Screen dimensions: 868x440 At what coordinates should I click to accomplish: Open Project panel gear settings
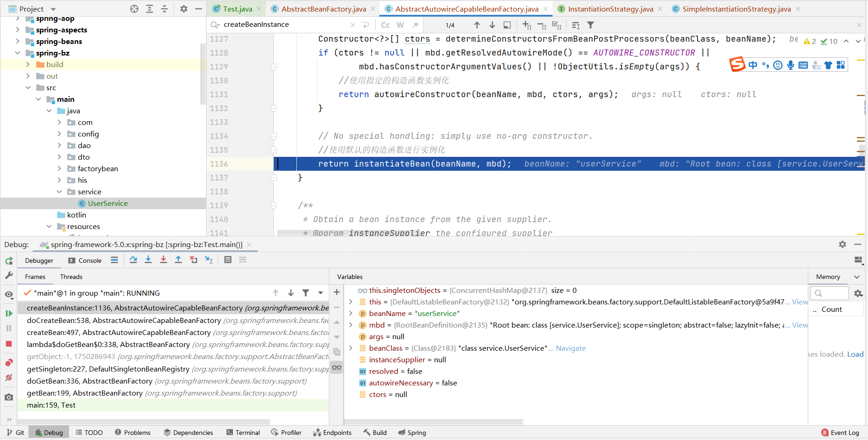184,9
